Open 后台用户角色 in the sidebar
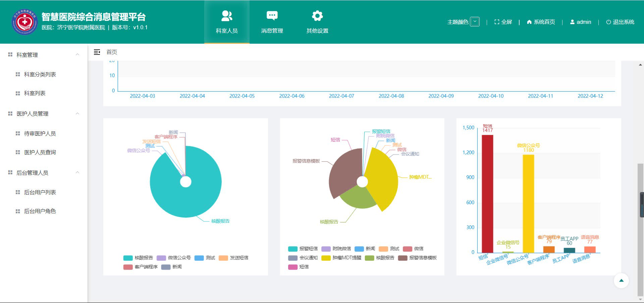Viewport: 644px width, 303px height. (40, 211)
